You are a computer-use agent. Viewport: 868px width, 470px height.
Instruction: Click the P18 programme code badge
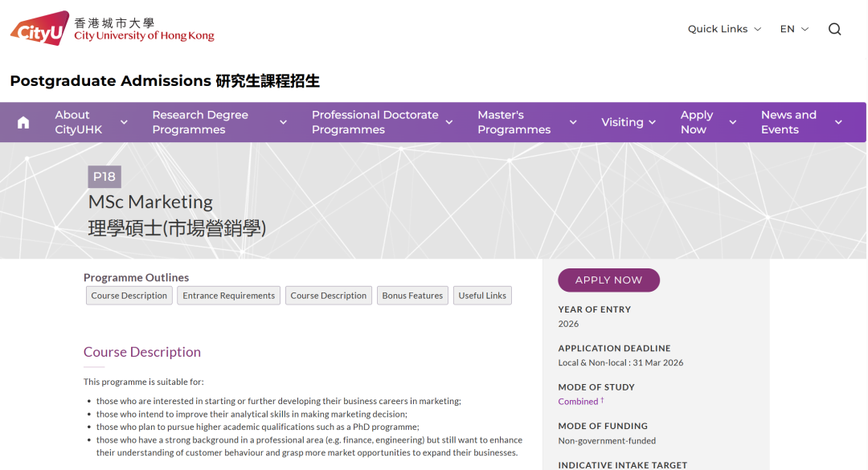coord(104,176)
